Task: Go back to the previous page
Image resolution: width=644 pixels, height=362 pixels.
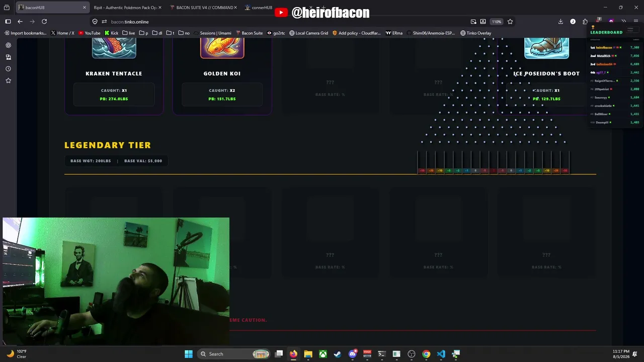Action: coord(20,22)
